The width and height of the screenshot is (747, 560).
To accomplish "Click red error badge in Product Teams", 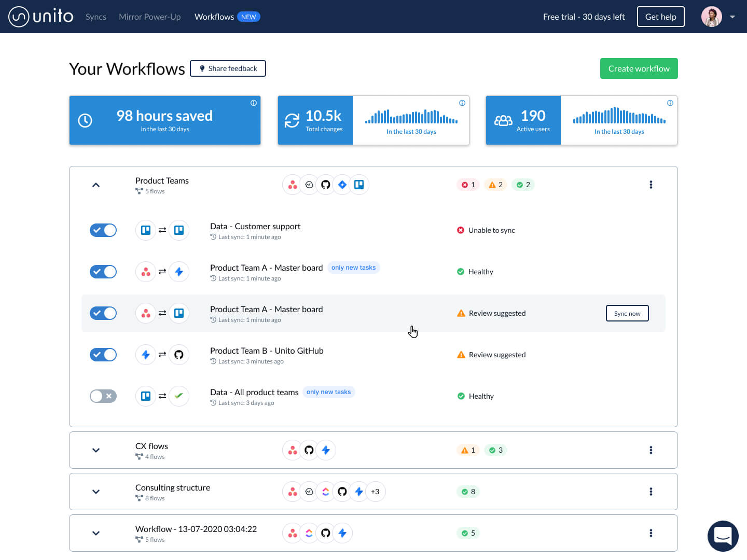I will pos(468,185).
